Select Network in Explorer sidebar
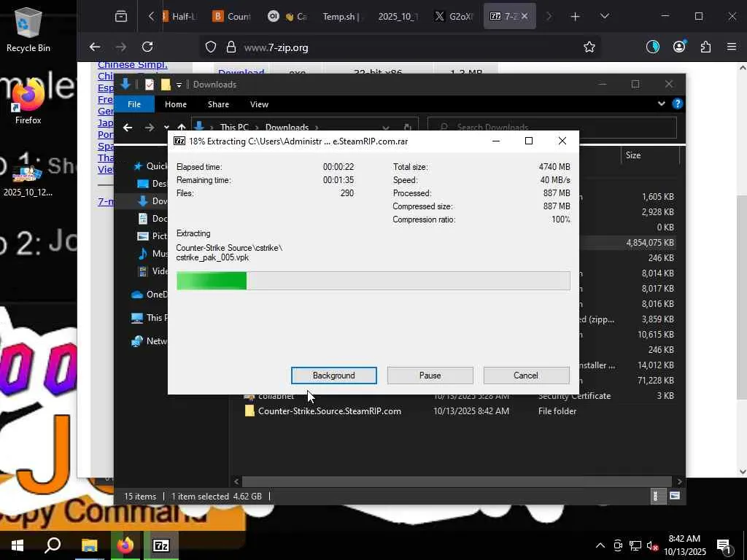Image resolution: width=747 pixels, height=560 pixels. click(149, 341)
